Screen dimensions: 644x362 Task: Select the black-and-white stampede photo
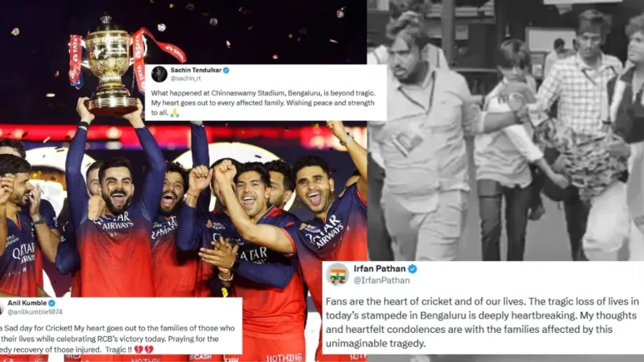(506, 131)
